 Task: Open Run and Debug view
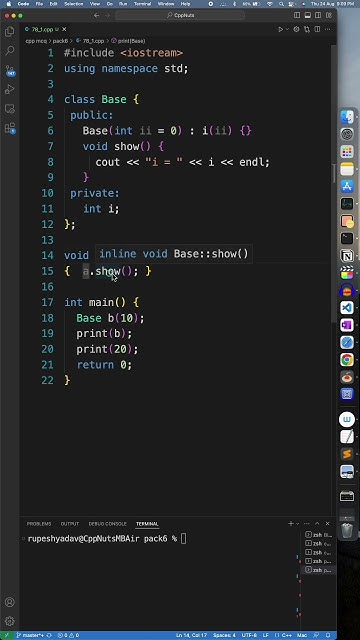click(x=10, y=89)
